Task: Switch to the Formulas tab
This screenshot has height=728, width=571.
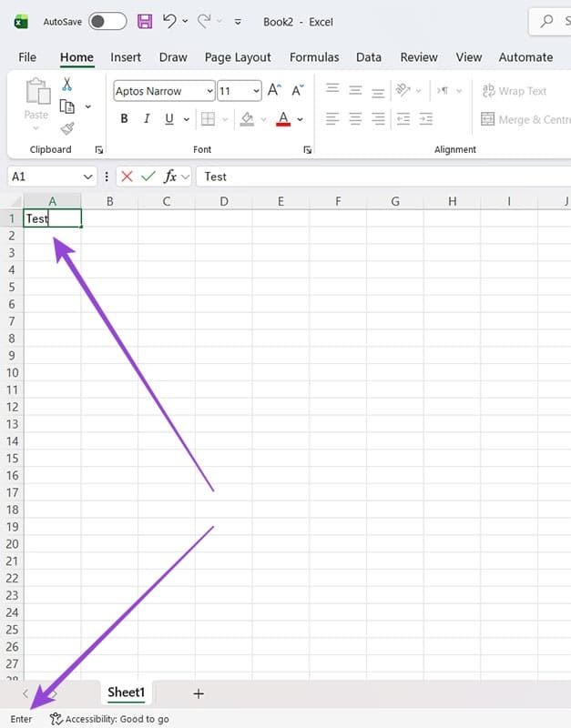Action: (314, 56)
